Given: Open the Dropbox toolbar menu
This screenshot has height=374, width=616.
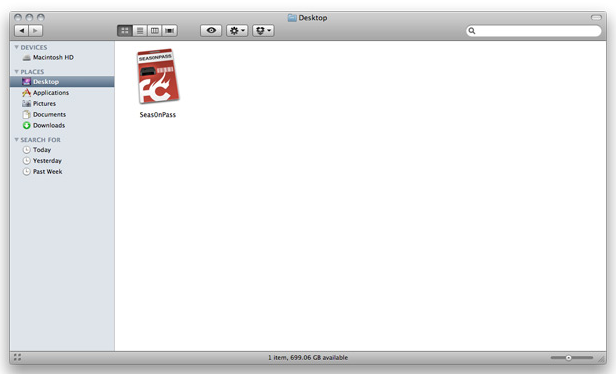Looking at the screenshot, I should pos(263,31).
